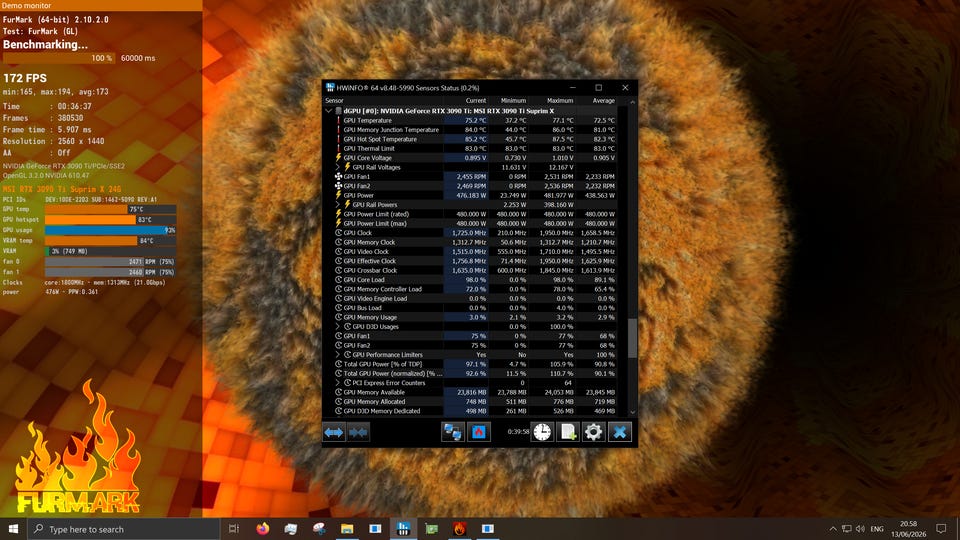The height and width of the screenshot is (540, 960).
Task: Click the HWiNFO scrollbar up arrow
Action: pos(632,102)
